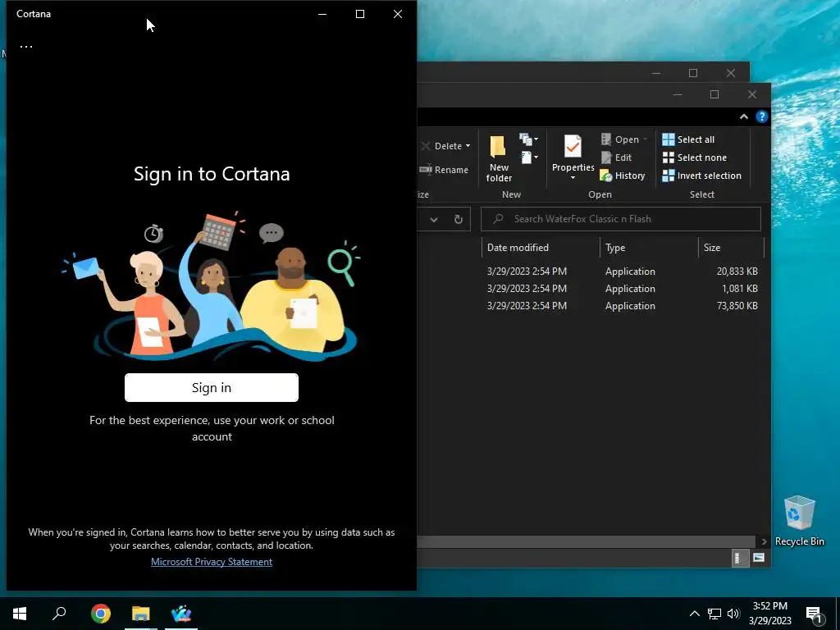Click Application type in the 73,850 KB row

coord(630,305)
